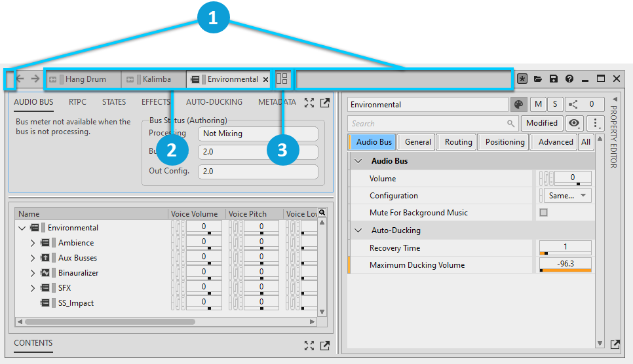Viewport: 633px width, 364px height.
Task: Open the help question mark icon
Action: tap(569, 79)
